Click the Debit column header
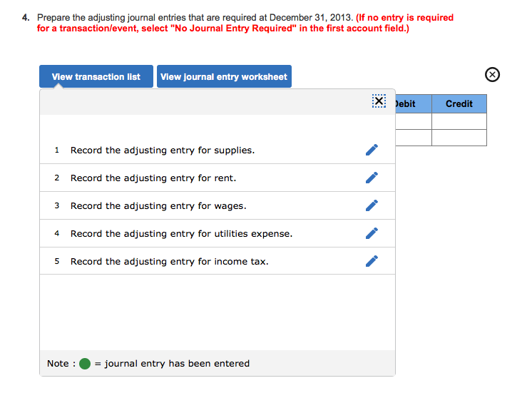The width and height of the screenshot is (532, 393). point(413,104)
